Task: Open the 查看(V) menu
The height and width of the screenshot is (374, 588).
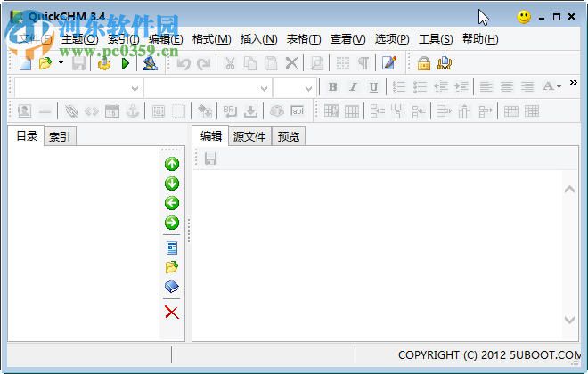Action: point(347,39)
